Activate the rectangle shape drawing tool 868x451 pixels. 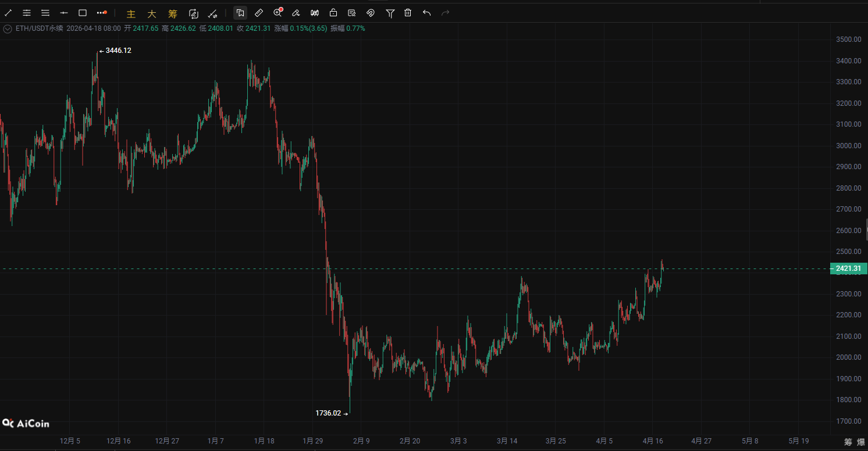tap(83, 13)
